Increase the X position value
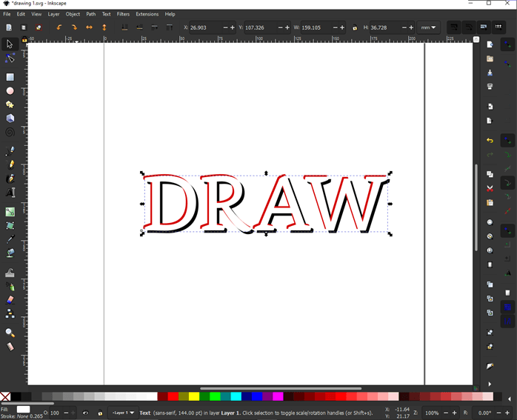 click(233, 27)
